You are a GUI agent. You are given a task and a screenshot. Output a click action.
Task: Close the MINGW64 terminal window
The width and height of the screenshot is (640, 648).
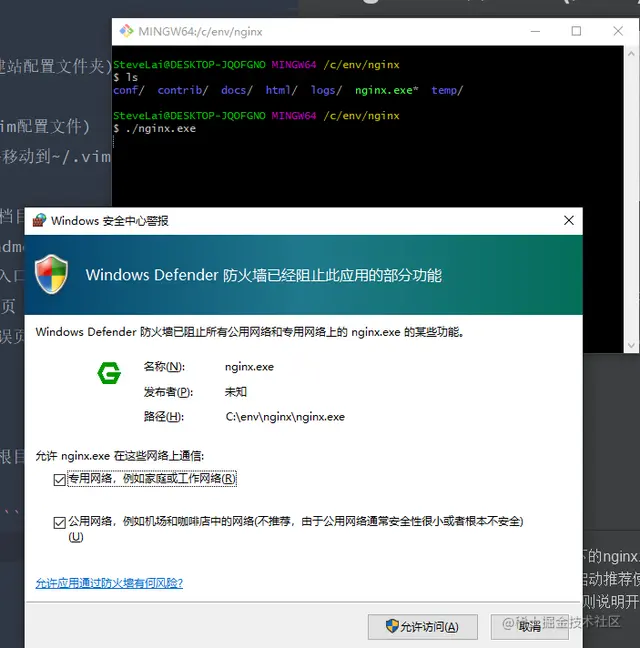618,31
